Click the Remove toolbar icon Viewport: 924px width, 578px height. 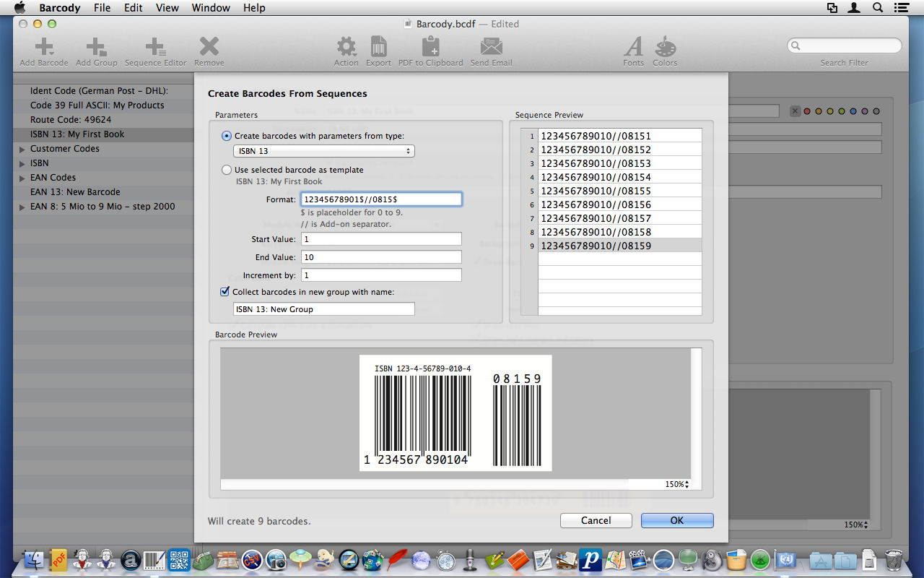[x=209, y=47]
